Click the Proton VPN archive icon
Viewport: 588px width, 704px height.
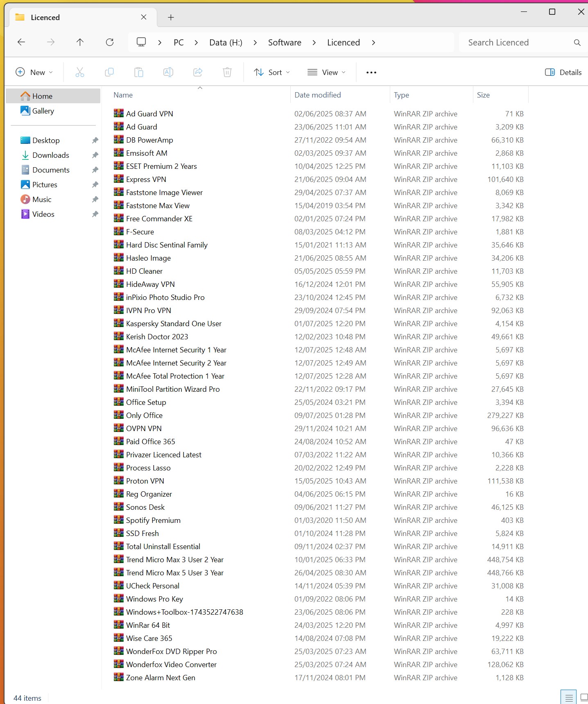119,481
